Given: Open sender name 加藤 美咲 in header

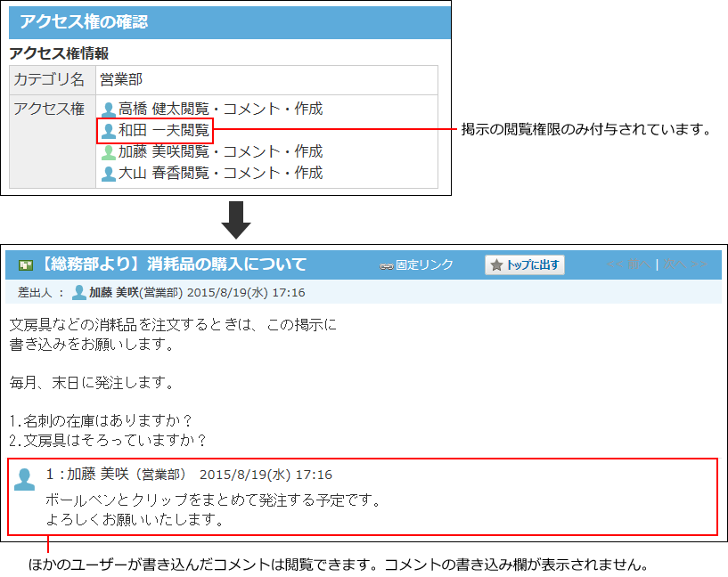Looking at the screenshot, I should click(x=114, y=293).
